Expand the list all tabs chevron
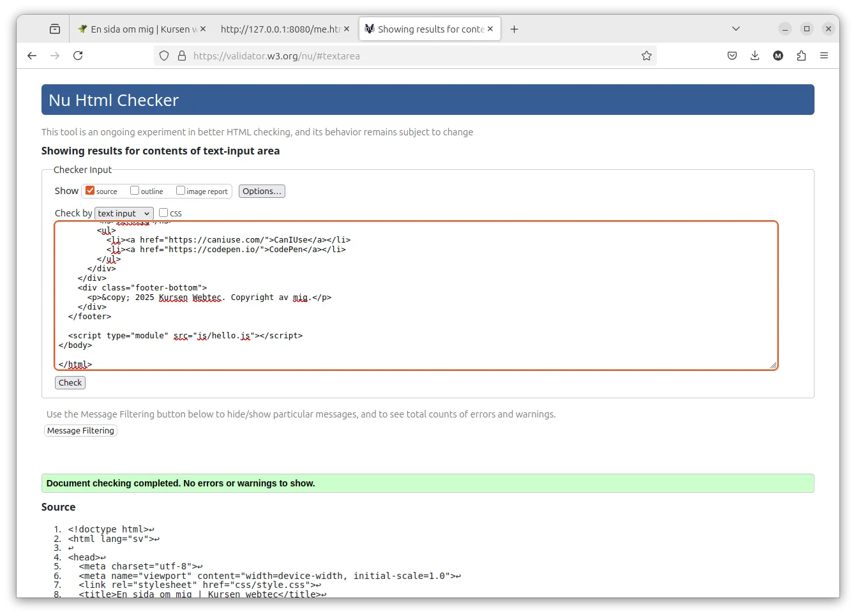 [x=736, y=29]
